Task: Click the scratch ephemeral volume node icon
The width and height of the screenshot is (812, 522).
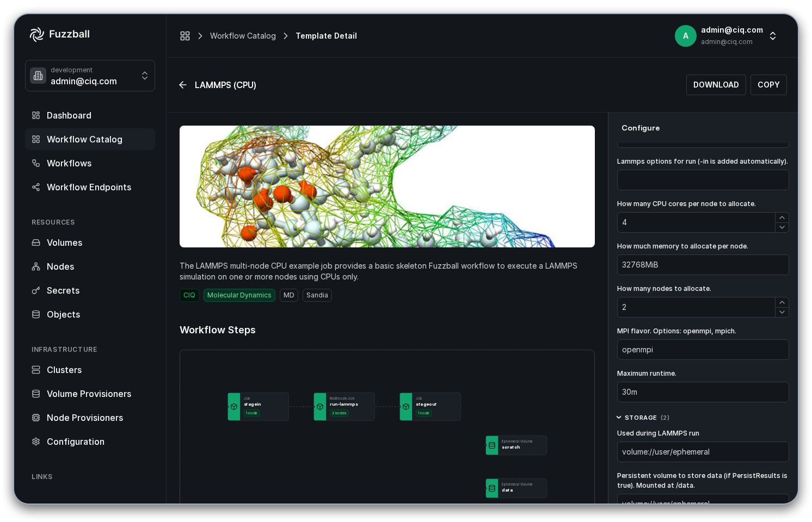Action: (492, 445)
